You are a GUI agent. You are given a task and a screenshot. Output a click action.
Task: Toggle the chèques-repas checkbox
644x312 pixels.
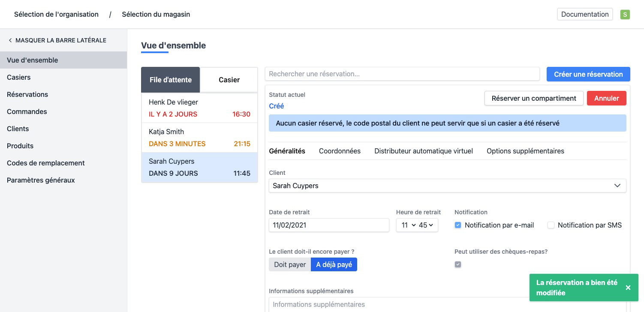[458, 264]
